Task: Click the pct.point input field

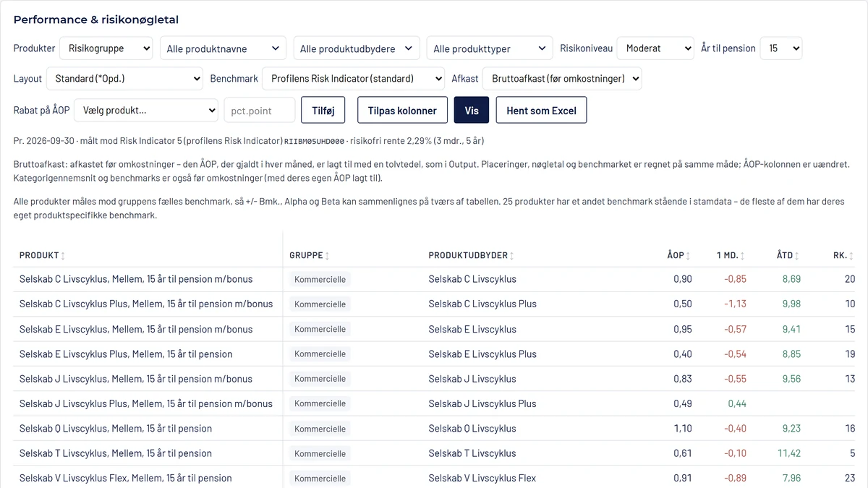Action: (259, 111)
